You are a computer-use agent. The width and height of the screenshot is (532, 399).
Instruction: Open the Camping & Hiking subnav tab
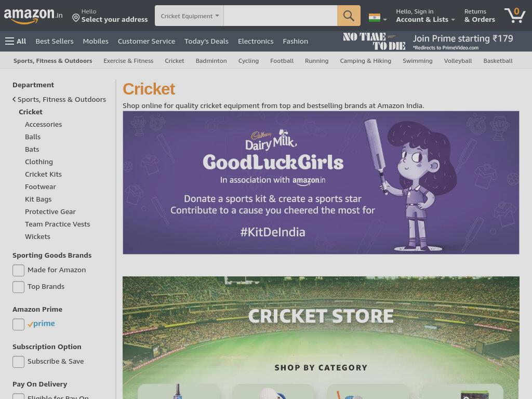365,61
